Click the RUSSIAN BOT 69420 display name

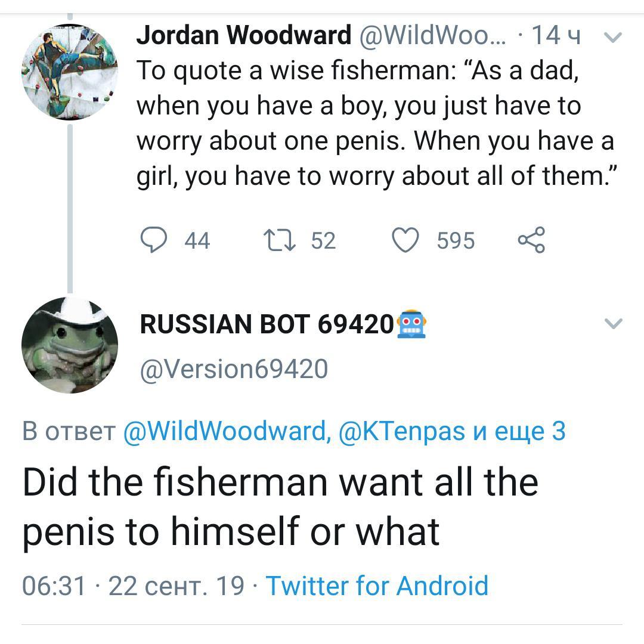pos(267,325)
